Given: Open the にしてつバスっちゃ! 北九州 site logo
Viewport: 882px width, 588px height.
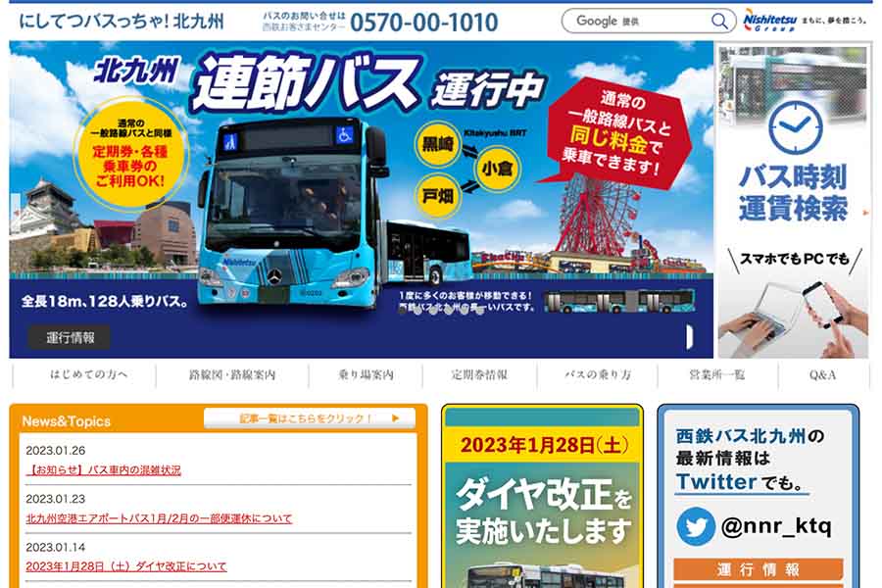Looking at the screenshot, I should coord(122,22).
